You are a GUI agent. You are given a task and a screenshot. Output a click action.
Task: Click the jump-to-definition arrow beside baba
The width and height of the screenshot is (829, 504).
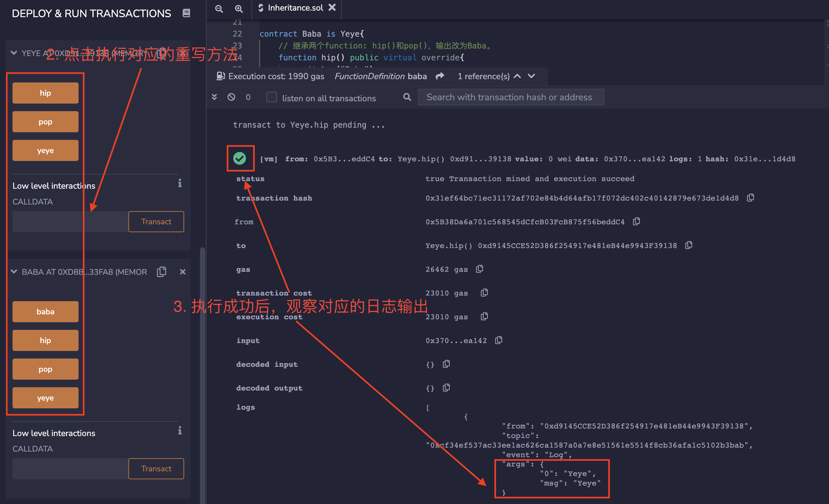(440, 76)
